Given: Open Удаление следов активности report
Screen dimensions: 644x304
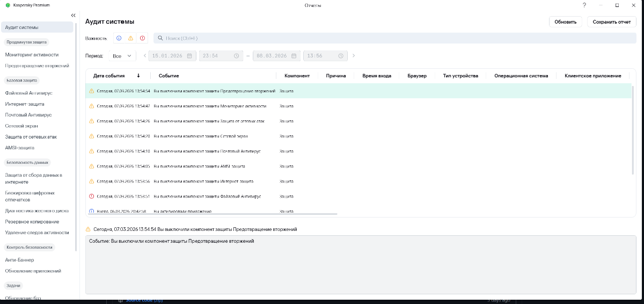Looking at the screenshot, I should click(37, 233).
